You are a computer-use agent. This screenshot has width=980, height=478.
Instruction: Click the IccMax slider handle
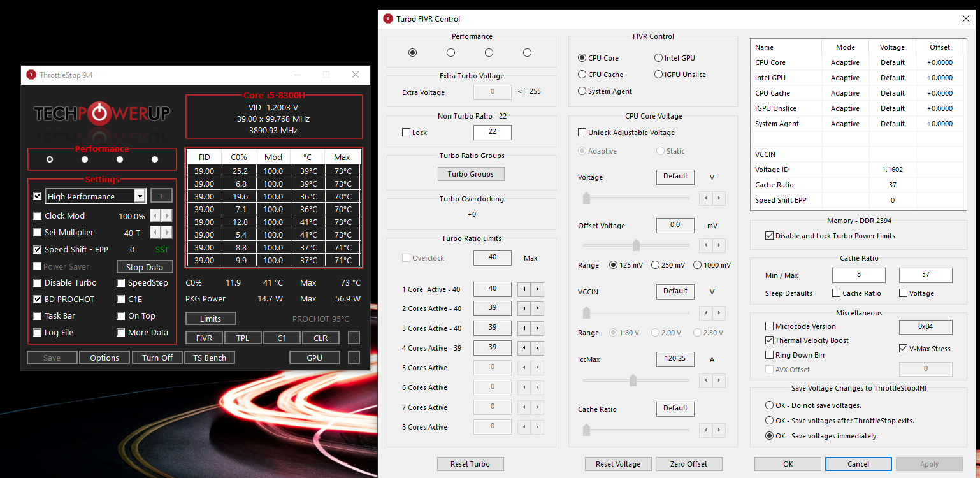pos(633,380)
